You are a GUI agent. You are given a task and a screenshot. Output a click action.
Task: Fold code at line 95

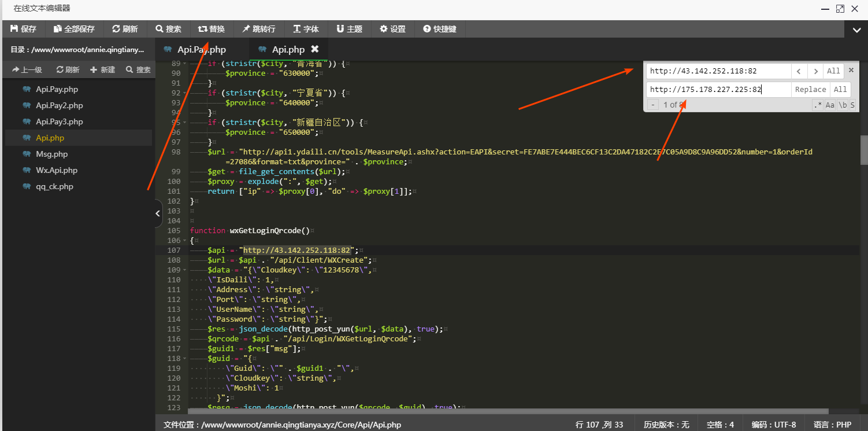[186, 122]
